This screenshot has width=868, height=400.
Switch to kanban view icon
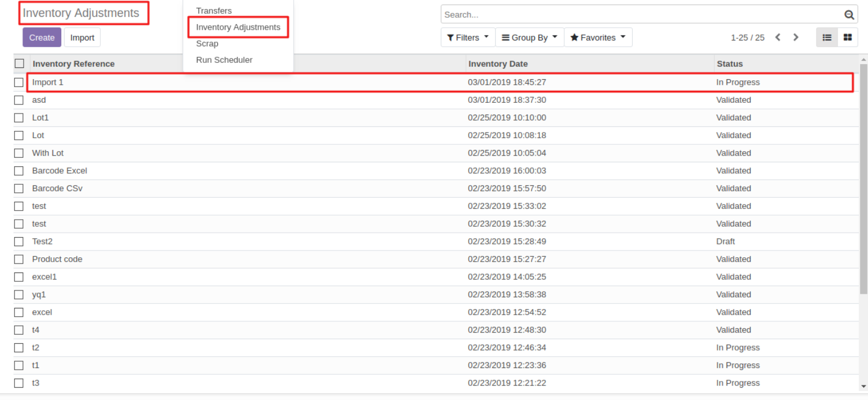tap(847, 38)
